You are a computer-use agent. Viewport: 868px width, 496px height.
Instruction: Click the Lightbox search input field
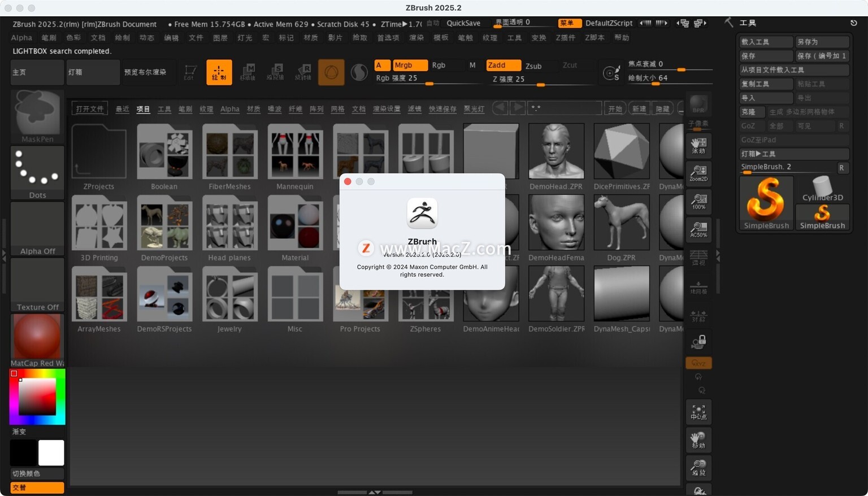click(565, 108)
